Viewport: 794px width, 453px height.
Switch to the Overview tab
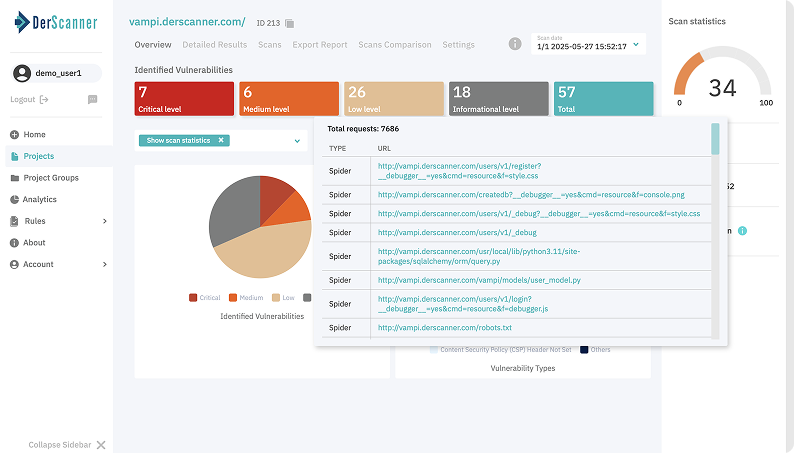click(153, 45)
